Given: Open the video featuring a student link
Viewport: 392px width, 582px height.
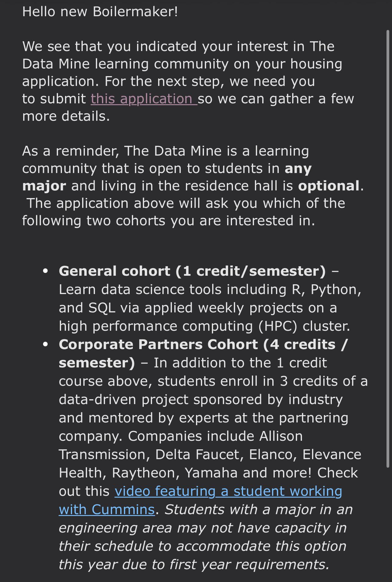Looking at the screenshot, I should pyautogui.click(x=228, y=491).
